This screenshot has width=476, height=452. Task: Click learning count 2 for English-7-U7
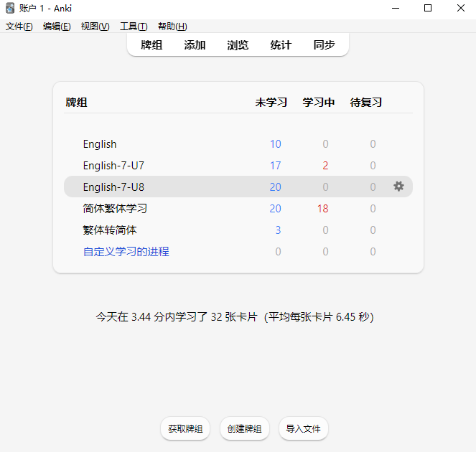(325, 165)
